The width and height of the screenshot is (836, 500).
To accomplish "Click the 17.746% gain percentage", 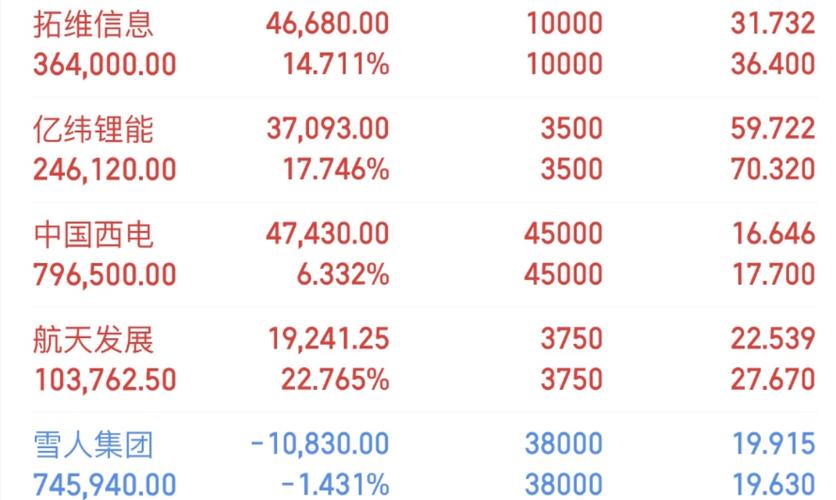I will (338, 171).
